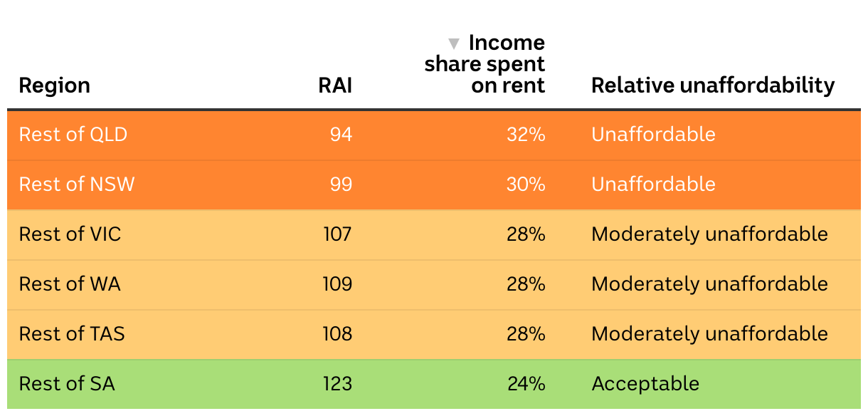Select the Rest of WA row label
The image size is (868, 416).
pyautogui.click(x=70, y=284)
